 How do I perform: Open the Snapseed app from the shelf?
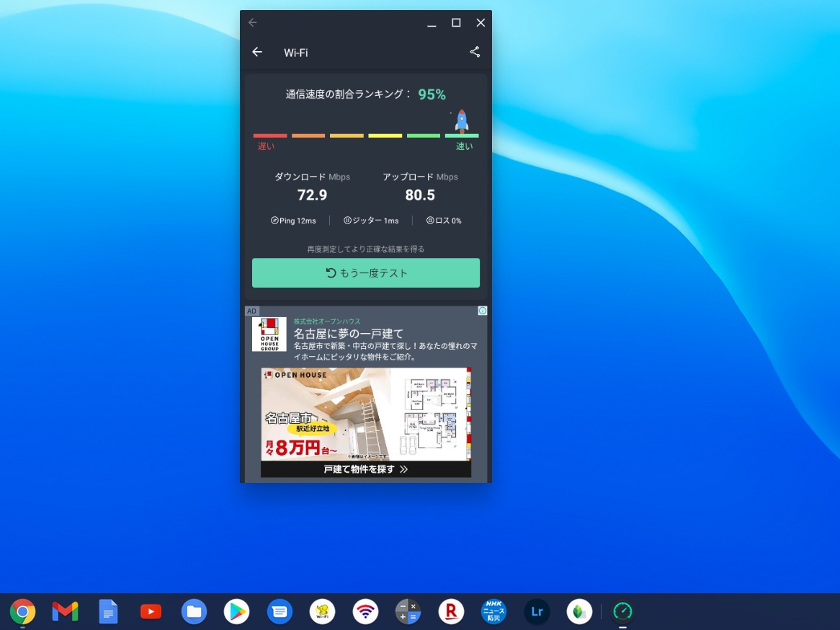tap(580, 611)
